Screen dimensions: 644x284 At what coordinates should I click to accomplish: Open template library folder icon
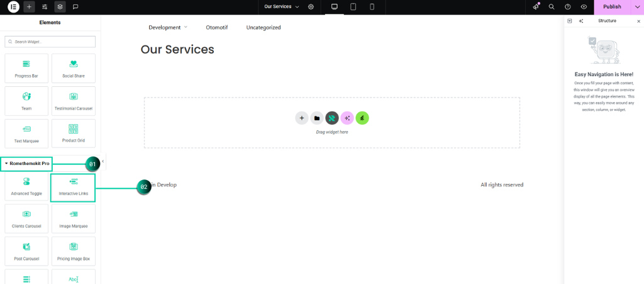(317, 118)
